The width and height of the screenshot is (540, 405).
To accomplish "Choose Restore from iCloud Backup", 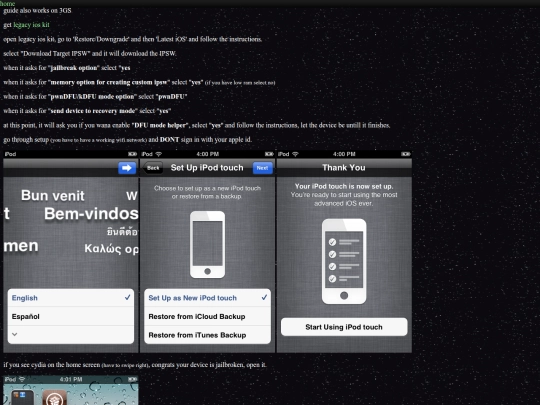I will tap(207, 316).
